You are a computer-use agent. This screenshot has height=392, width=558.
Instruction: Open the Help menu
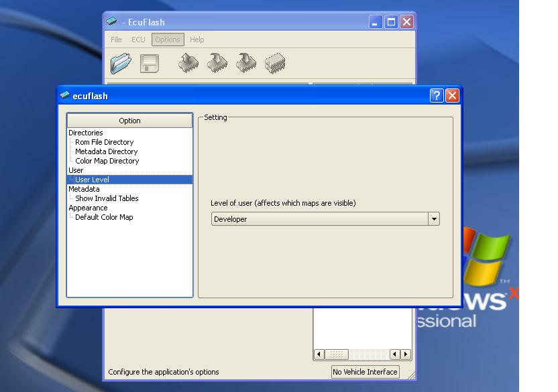pos(197,40)
